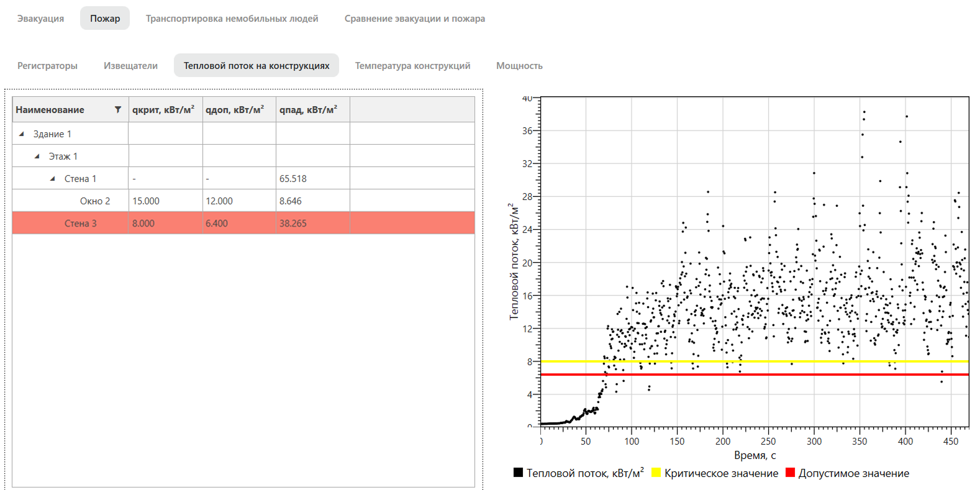Click the black Тепловой поток legend swatch

[518, 473]
